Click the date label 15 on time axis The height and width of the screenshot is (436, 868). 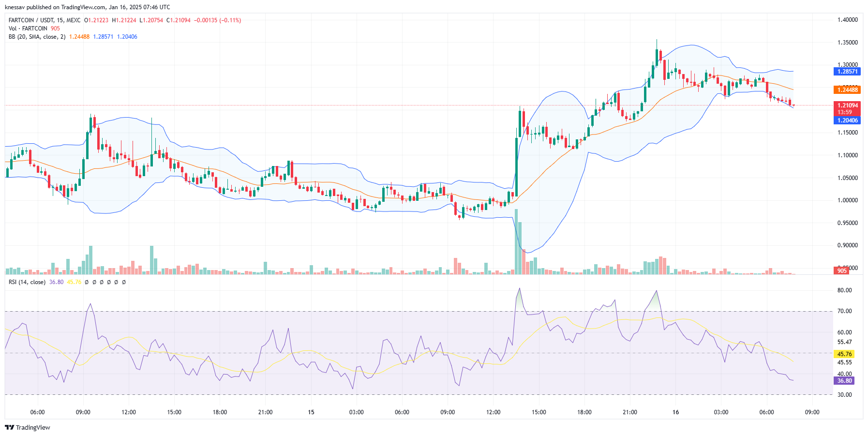pos(311,412)
